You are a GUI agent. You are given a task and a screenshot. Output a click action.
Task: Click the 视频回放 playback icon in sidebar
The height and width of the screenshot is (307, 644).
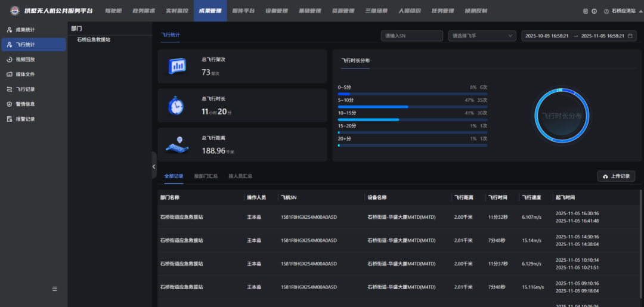[x=10, y=60]
